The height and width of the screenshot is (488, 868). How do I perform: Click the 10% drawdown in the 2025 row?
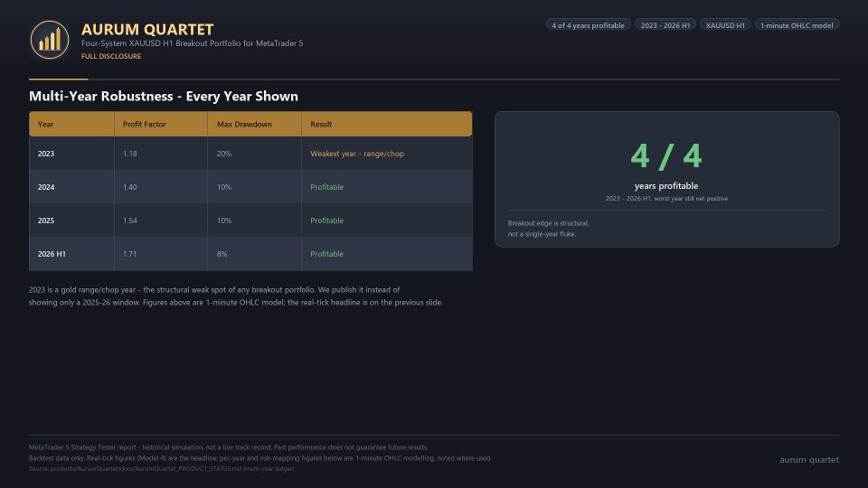(x=224, y=221)
